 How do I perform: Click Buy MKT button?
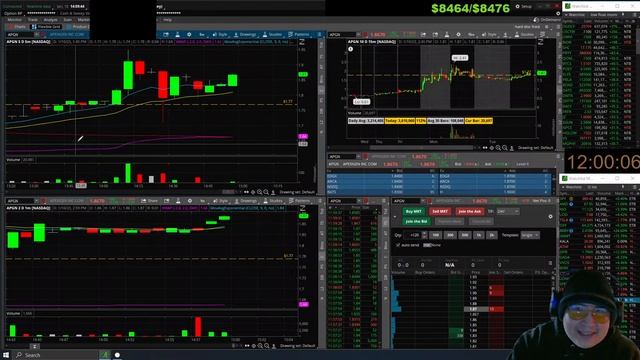coord(413,211)
